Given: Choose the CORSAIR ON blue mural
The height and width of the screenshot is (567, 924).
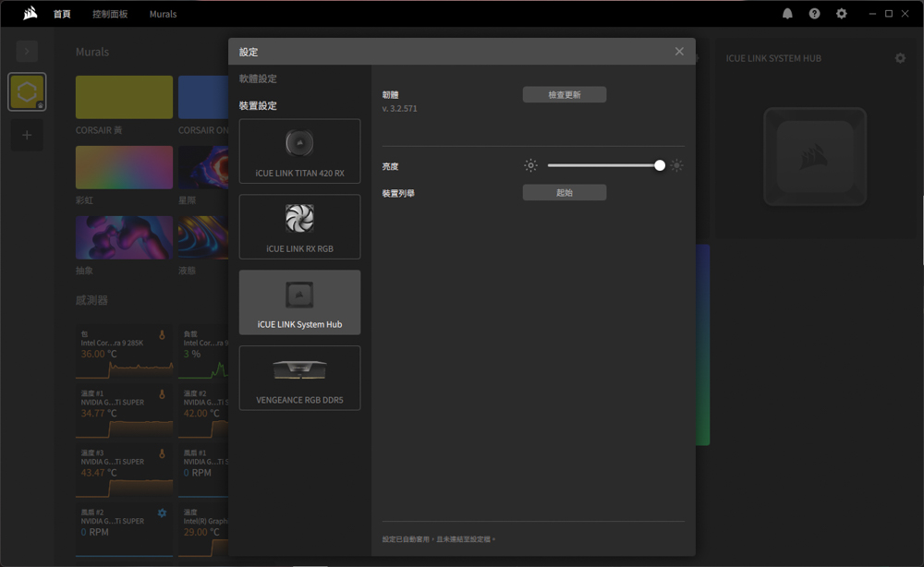Looking at the screenshot, I should pyautogui.click(x=203, y=97).
